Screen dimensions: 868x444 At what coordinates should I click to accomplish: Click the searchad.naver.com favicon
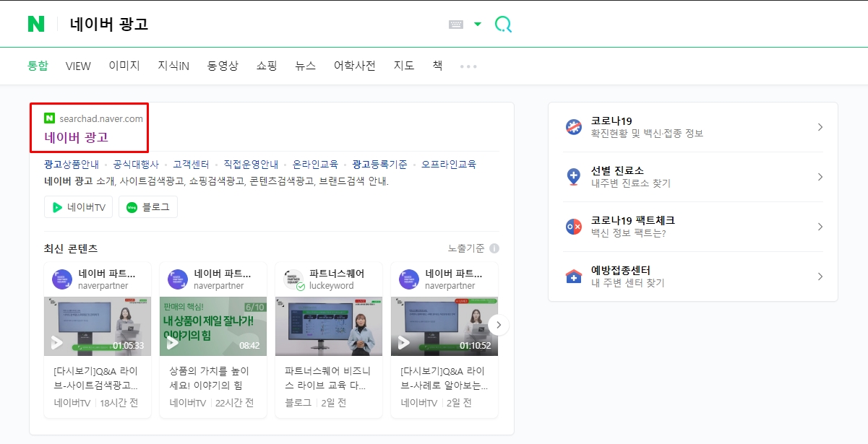coord(49,118)
